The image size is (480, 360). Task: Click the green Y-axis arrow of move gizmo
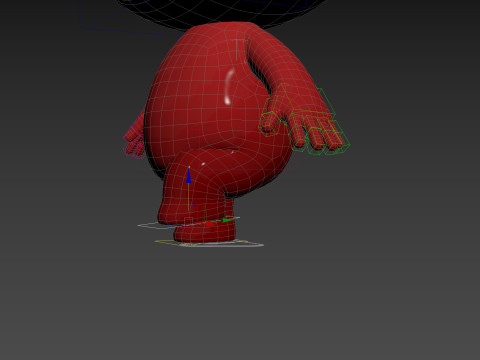[x=228, y=220]
